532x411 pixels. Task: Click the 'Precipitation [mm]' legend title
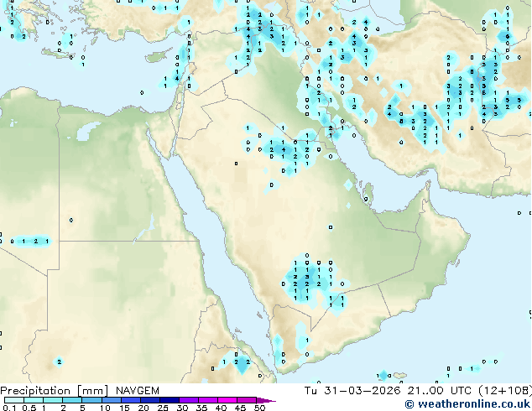pyautogui.click(x=54, y=391)
